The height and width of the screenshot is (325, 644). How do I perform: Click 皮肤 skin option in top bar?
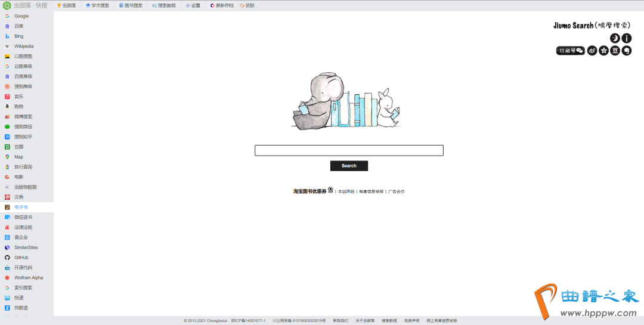247,5
